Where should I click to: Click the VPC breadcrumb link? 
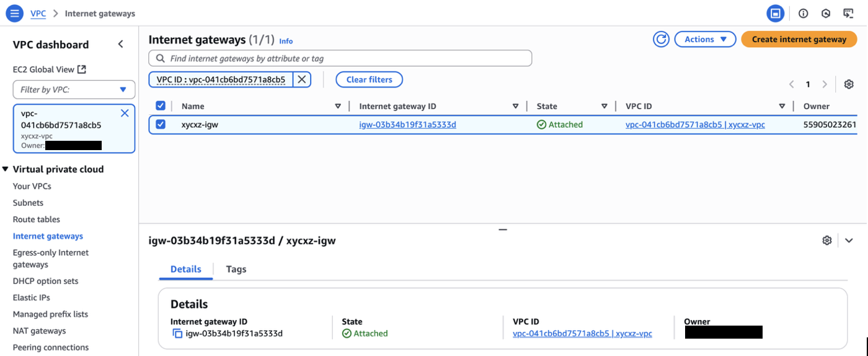tap(38, 13)
